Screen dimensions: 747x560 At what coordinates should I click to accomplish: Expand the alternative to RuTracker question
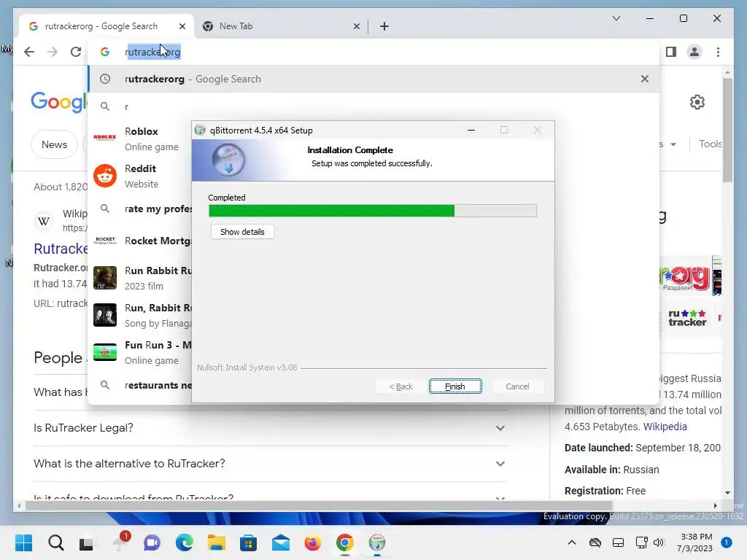pyautogui.click(x=269, y=463)
